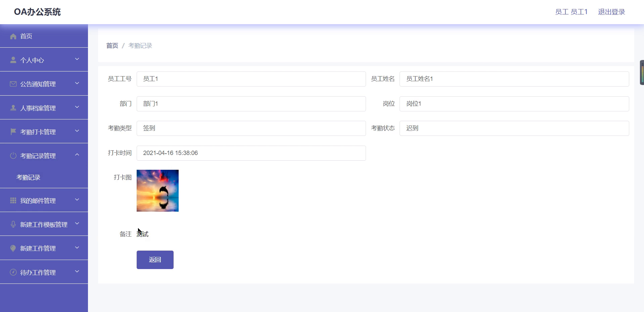Click the 备注 text 测试
This screenshot has width=644, height=312.
pos(143,234)
